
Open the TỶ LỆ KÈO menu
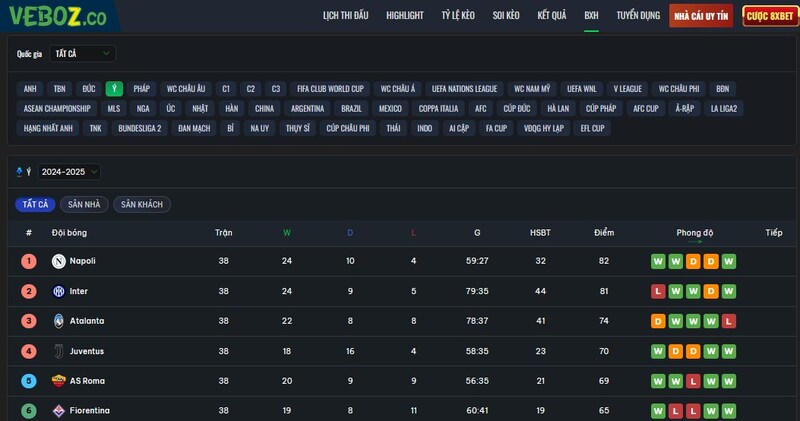coord(458,16)
